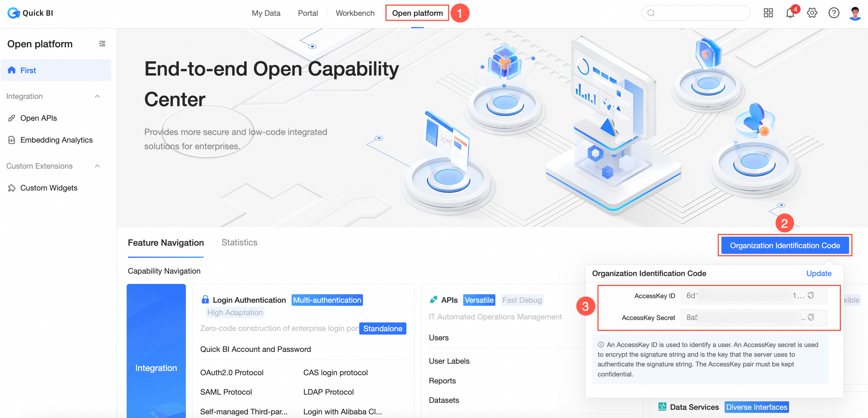Screen dimensions: 868x418
Task: Click the user avatar icon
Action: pyautogui.click(x=855, y=13)
